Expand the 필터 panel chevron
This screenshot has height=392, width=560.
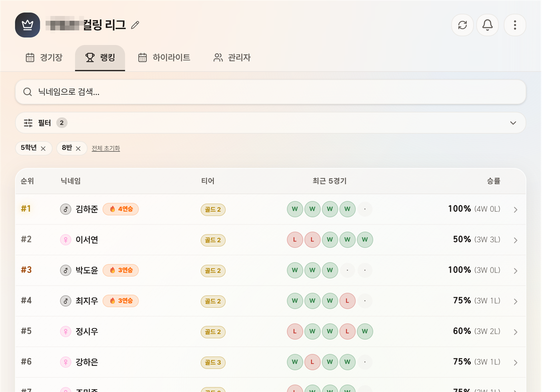513,123
